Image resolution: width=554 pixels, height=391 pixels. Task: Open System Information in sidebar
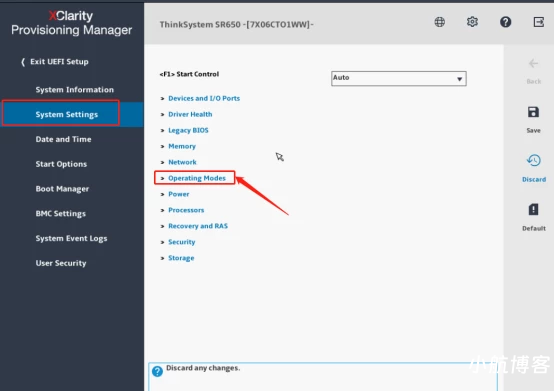[75, 90]
